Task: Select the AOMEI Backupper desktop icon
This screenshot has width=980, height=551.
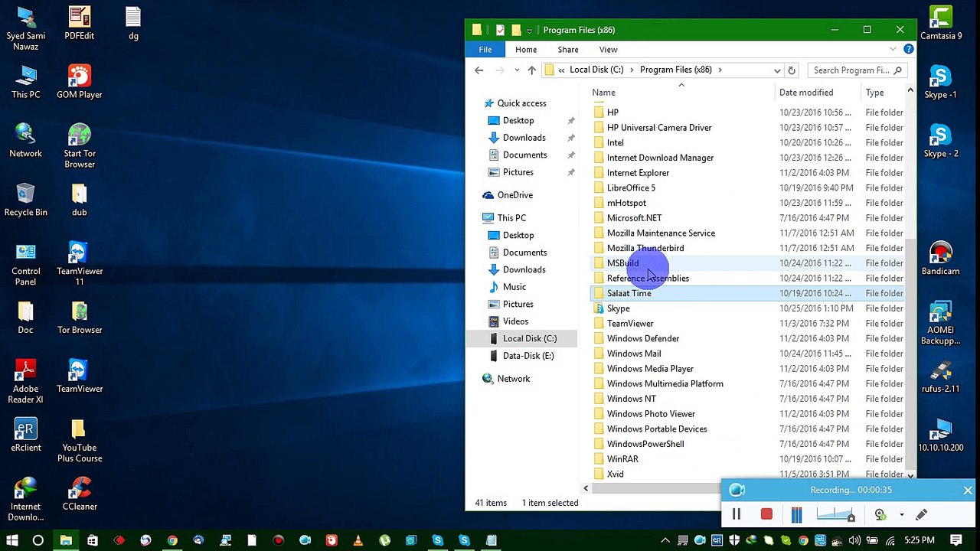Action: (x=940, y=323)
